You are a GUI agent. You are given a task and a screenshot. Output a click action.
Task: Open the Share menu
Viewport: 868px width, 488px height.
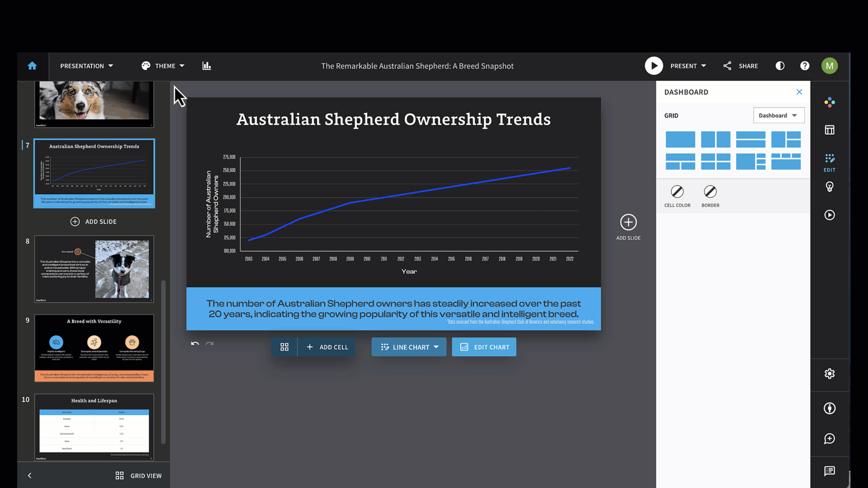pyautogui.click(x=741, y=66)
